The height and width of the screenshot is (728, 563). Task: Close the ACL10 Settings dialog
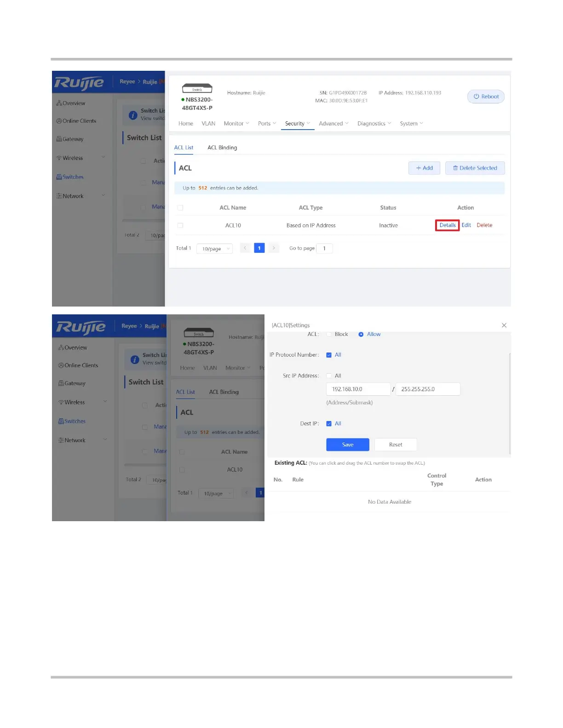coord(504,325)
